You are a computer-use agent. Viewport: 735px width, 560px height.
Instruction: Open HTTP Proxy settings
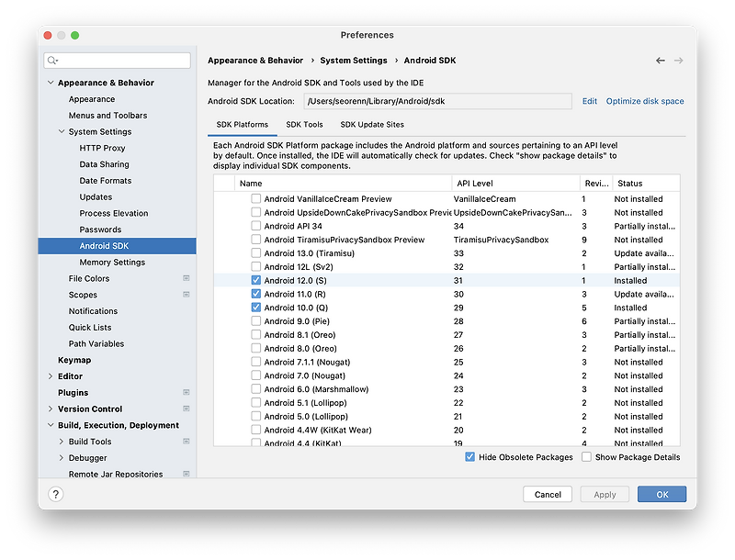click(102, 148)
